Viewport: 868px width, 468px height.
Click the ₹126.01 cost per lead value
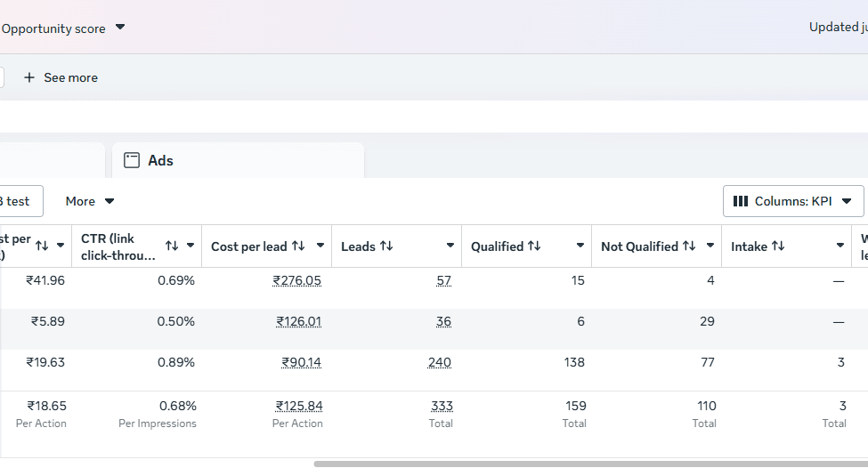click(299, 321)
